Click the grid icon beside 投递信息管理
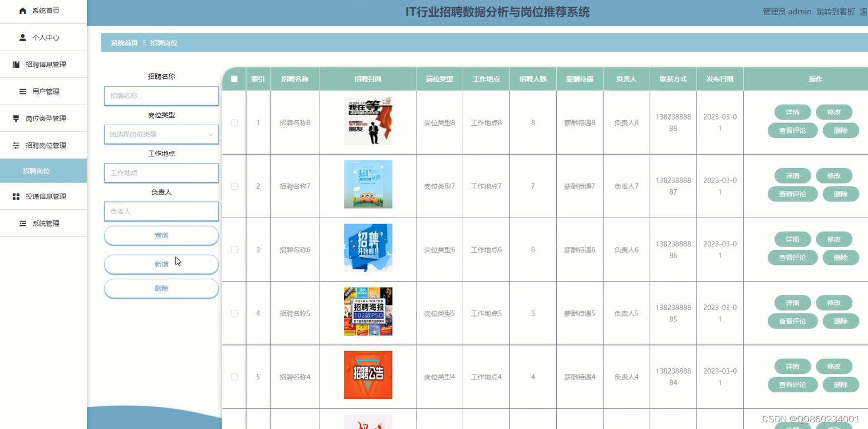This screenshot has height=429, width=868. pos(16,196)
